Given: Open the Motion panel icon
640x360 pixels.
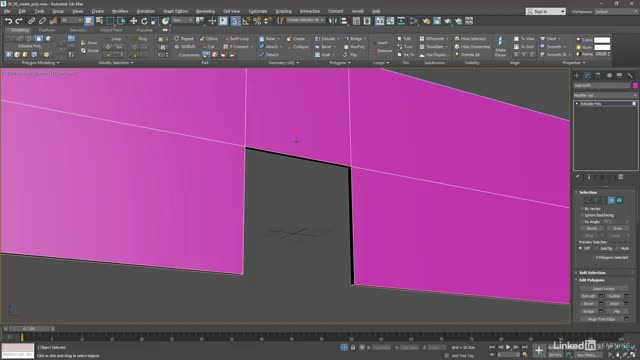Looking at the screenshot, I should (609, 76).
